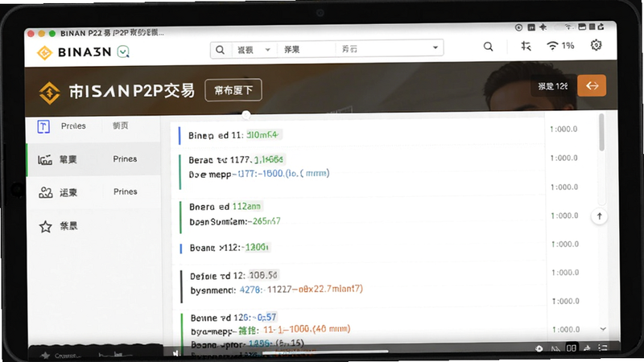Image resolution: width=644 pixels, height=362 pixels.
Task: Open settings gear in the header
Action: (x=596, y=45)
